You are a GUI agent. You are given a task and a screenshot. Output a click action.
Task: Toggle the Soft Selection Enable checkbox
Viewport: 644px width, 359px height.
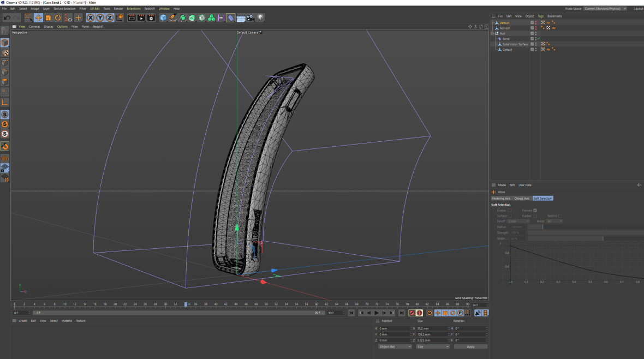point(510,210)
